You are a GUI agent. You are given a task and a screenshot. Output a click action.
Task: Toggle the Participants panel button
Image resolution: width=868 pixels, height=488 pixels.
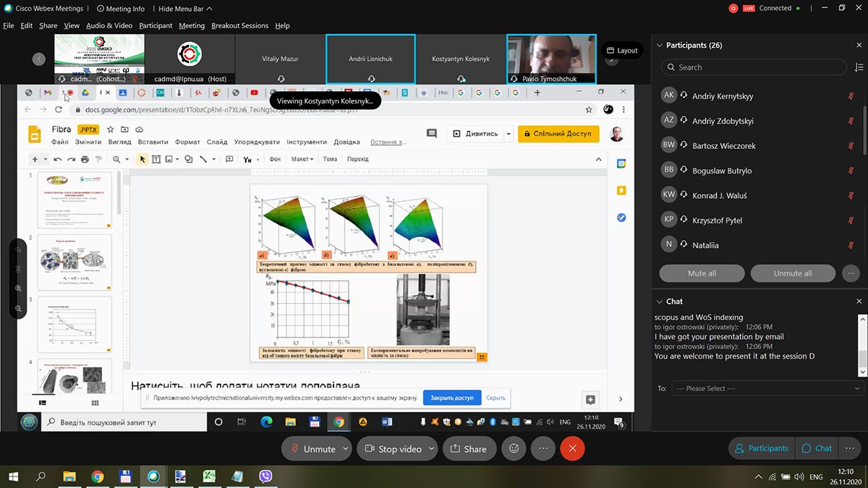tap(761, 448)
